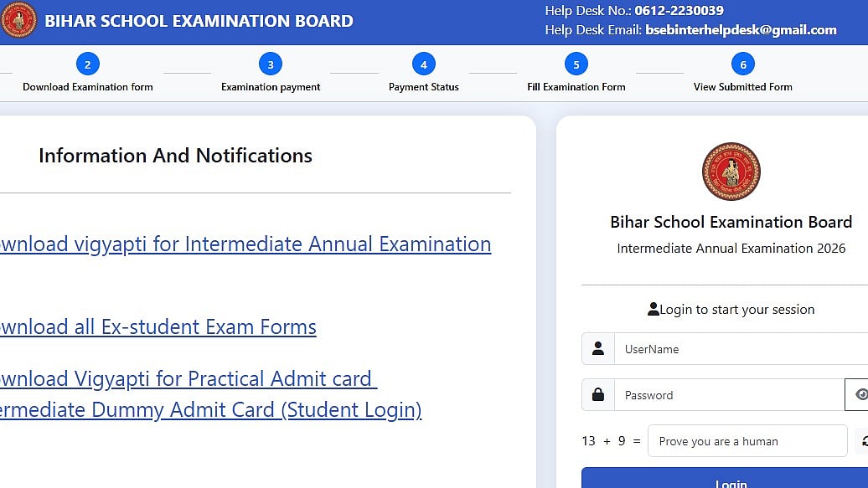The height and width of the screenshot is (488, 868).
Task: Open Download Vigyapti for Practical Admit card link
Action: pos(186,378)
